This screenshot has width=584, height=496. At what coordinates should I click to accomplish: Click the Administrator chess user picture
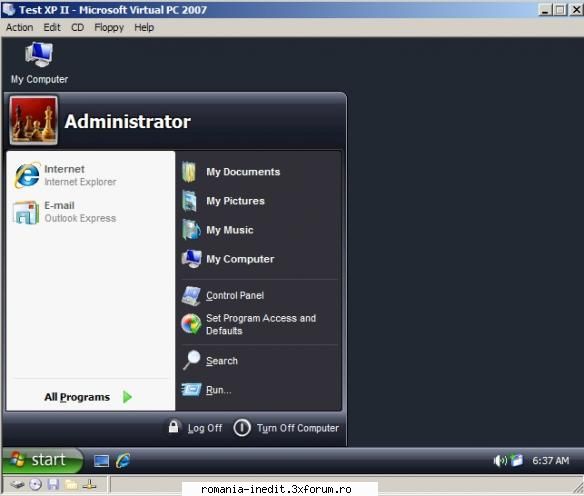[x=34, y=120]
